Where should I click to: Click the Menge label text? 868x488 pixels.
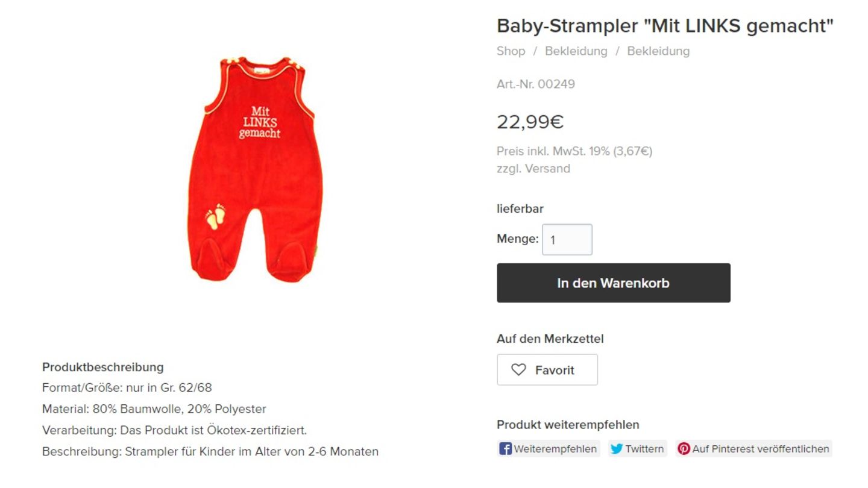coord(518,239)
